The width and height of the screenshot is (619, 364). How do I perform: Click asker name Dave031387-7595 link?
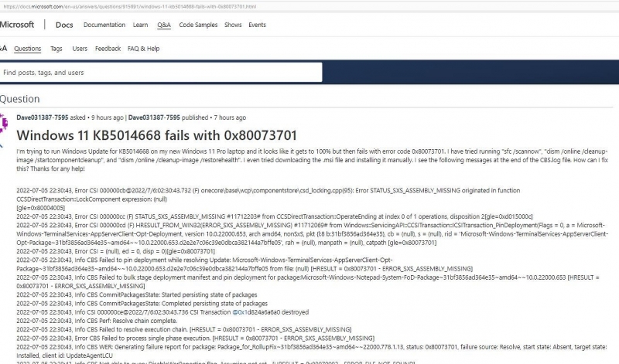tap(42, 117)
